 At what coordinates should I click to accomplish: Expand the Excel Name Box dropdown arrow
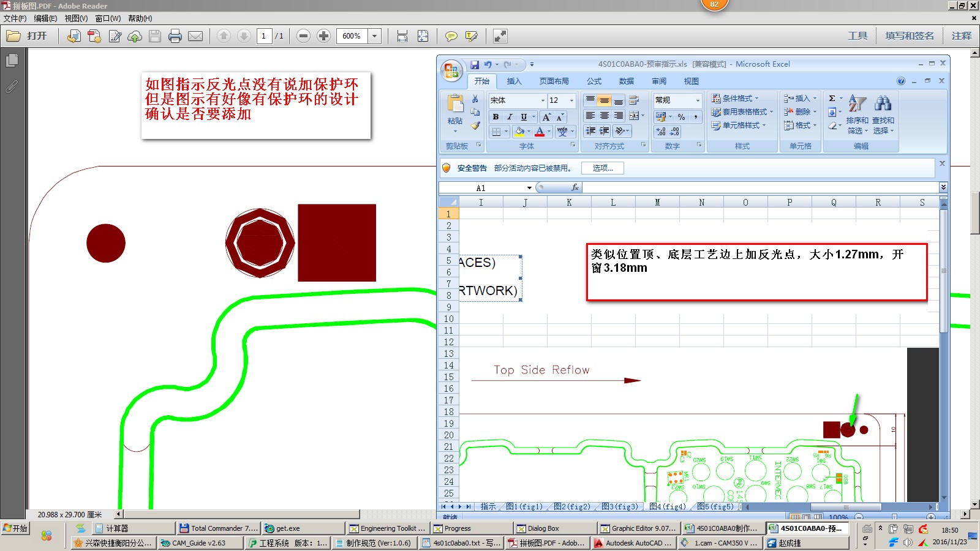[x=529, y=187]
